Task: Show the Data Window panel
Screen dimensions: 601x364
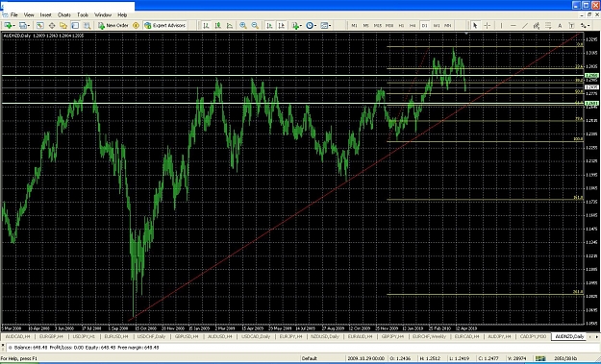Action: [x=52, y=25]
